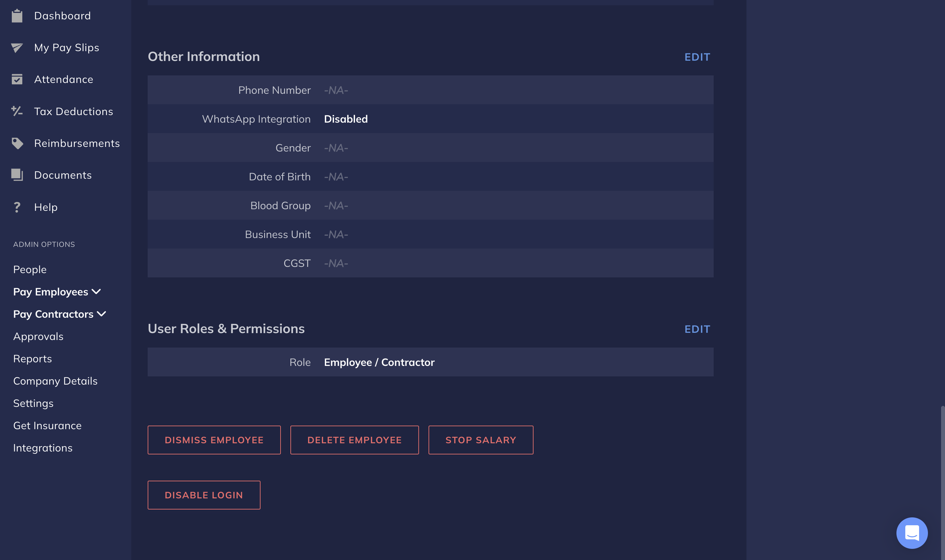Click the Gender -NA- value

pos(336,148)
